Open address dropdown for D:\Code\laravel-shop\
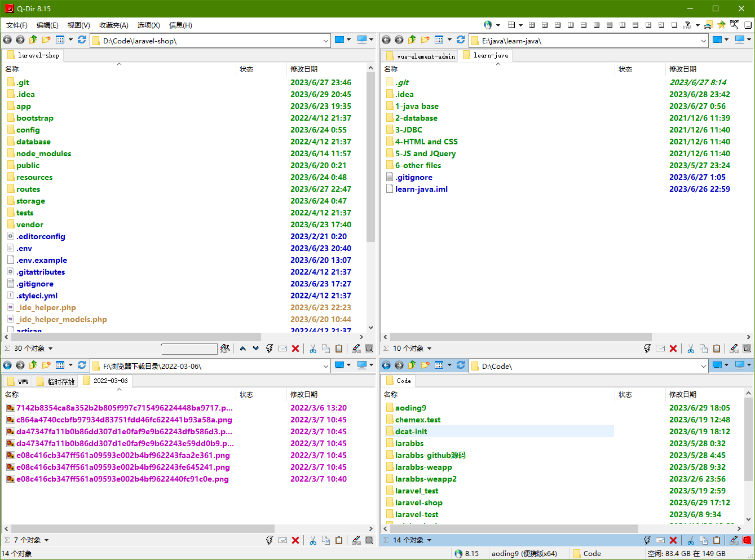This screenshot has width=755, height=560. coord(326,41)
